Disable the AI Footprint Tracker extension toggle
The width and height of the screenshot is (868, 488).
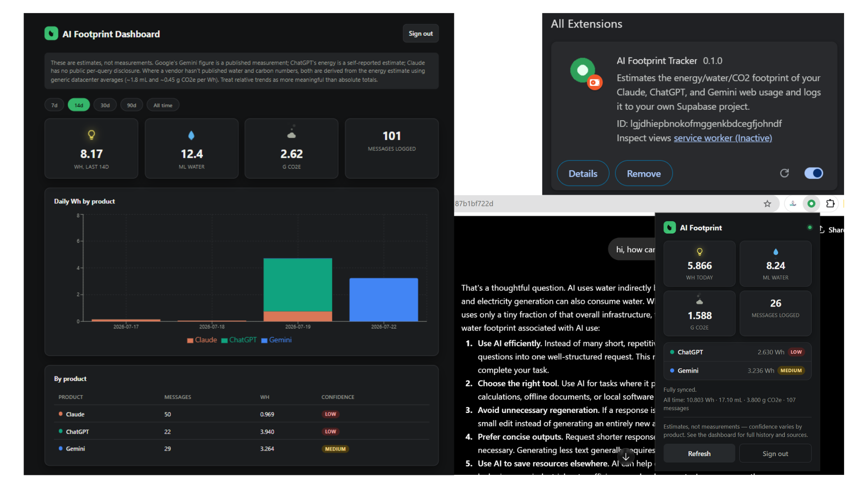click(x=813, y=173)
